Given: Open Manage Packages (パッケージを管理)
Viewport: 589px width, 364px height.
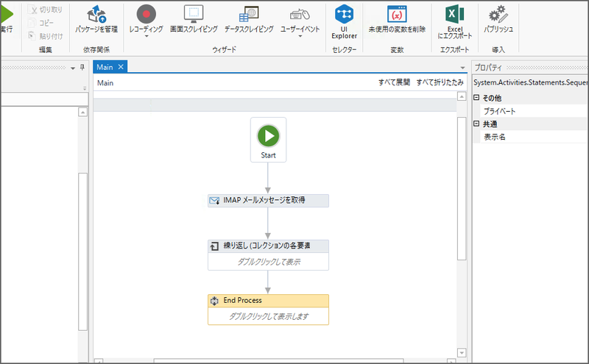Looking at the screenshot, I should pyautogui.click(x=96, y=19).
